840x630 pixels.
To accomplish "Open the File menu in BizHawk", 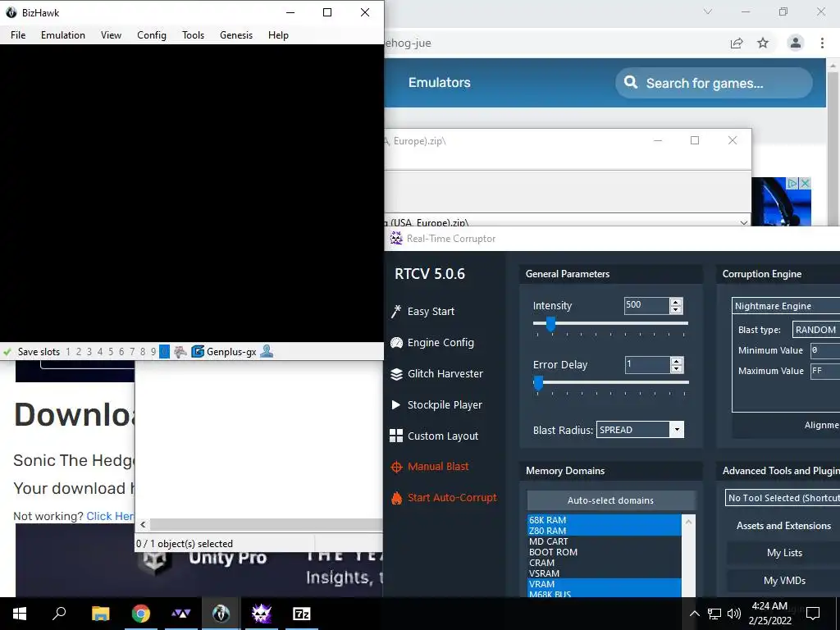I will click(x=18, y=34).
